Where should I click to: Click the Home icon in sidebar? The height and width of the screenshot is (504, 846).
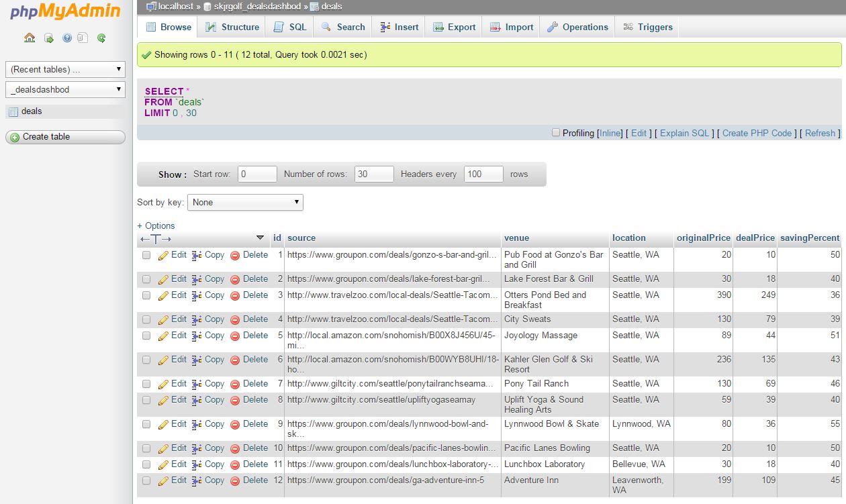(x=30, y=38)
